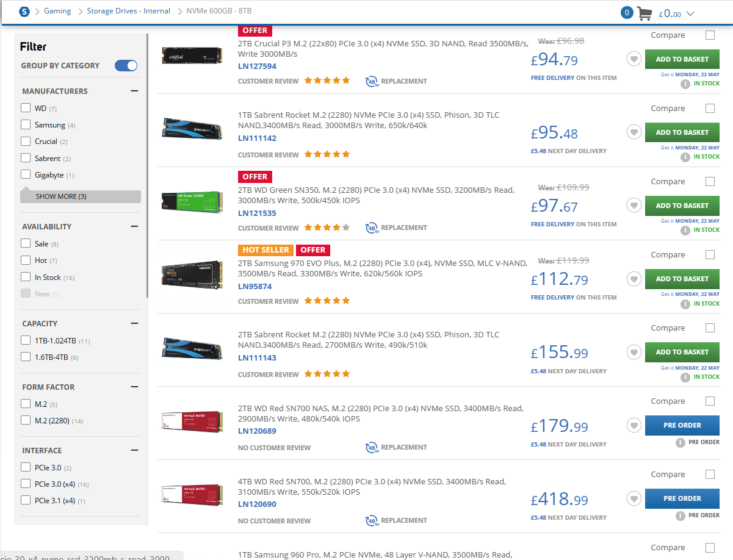Add Crucial P3 to wishlist via heart icon
Image resolution: width=733 pixels, height=560 pixels.
[x=634, y=59]
